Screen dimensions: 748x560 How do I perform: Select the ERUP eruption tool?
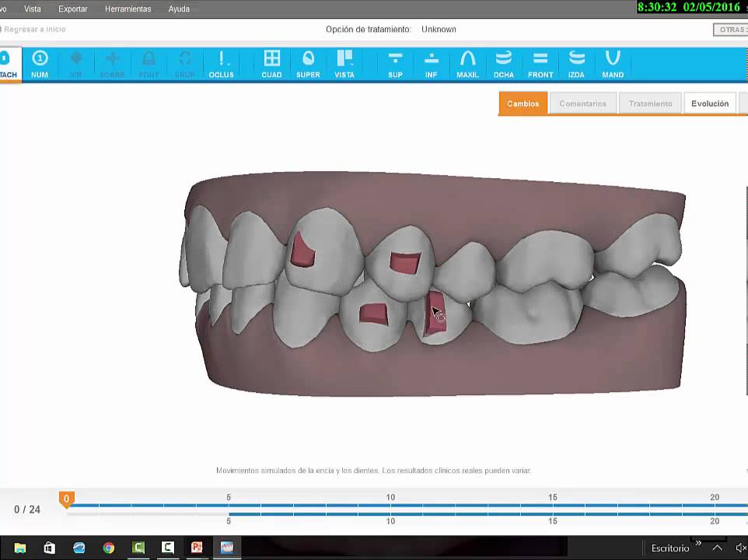click(184, 65)
